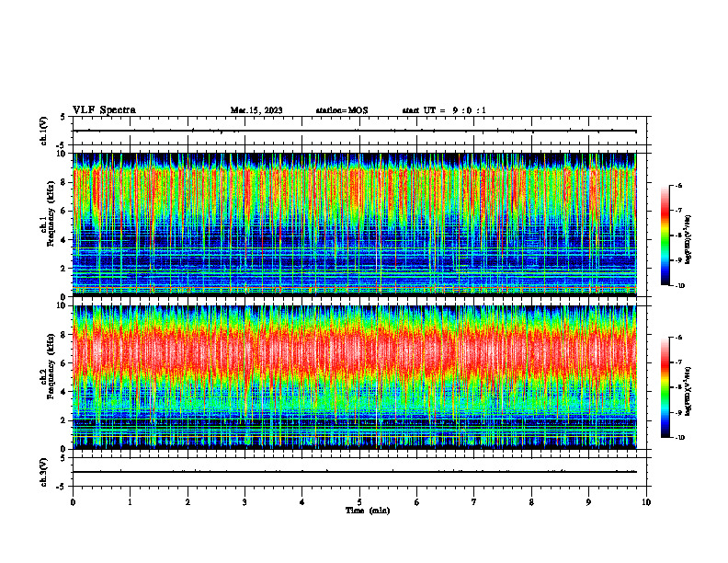Select the date text "Mar.15, 2023"

256,110
